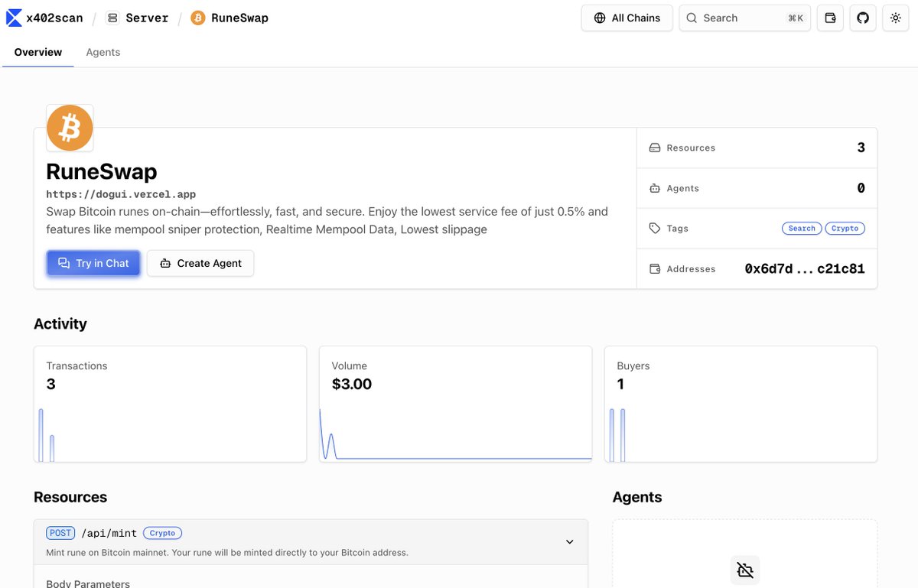Click the Agents count 0
This screenshot has width=918, height=588.
click(861, 188)
